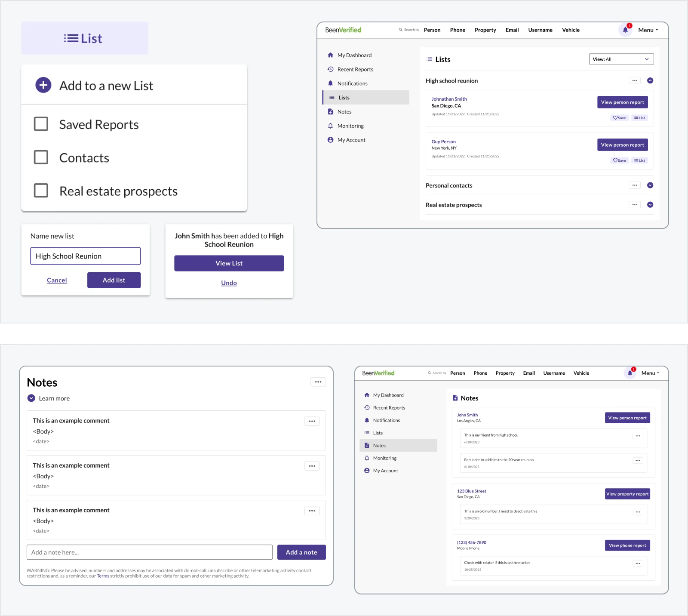Open three-dot menu on third example comment

[312, 511]
